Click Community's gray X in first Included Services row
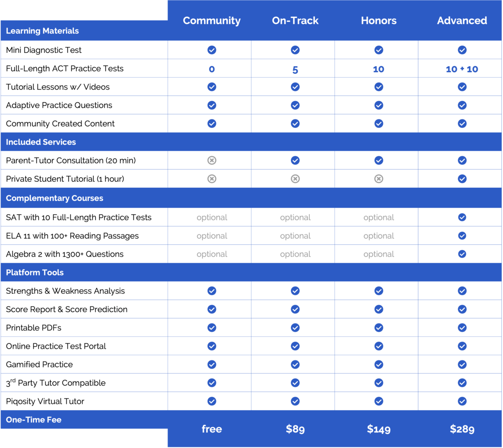503x448 pixels. [212, 161]
